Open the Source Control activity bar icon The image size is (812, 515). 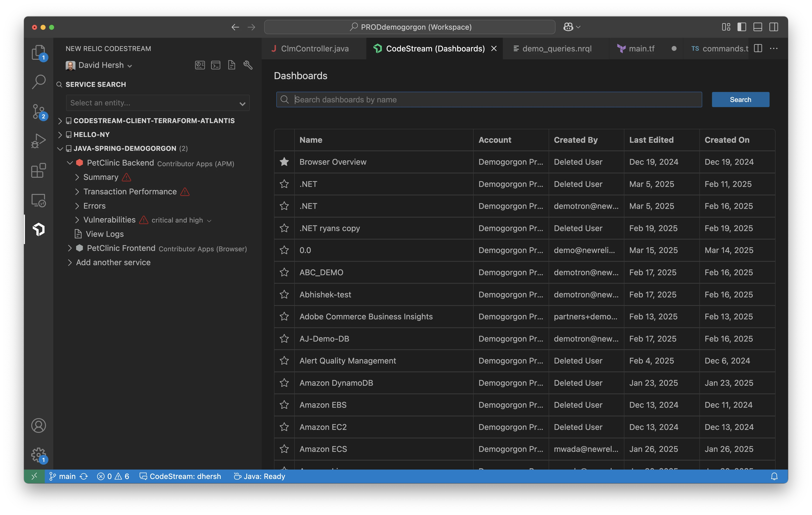coord(38,111)
